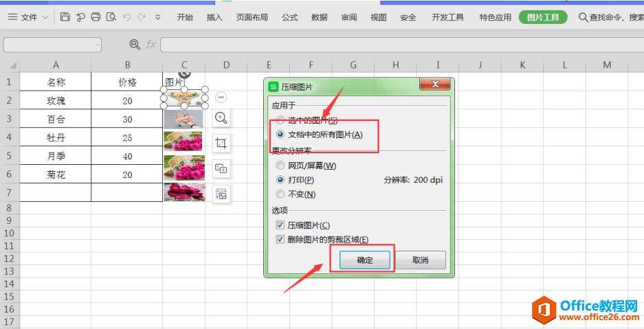This screenshot has width=644, height=329.
Task: Expand the quick access toolbar customize arrow
Action: coord(158,17)
